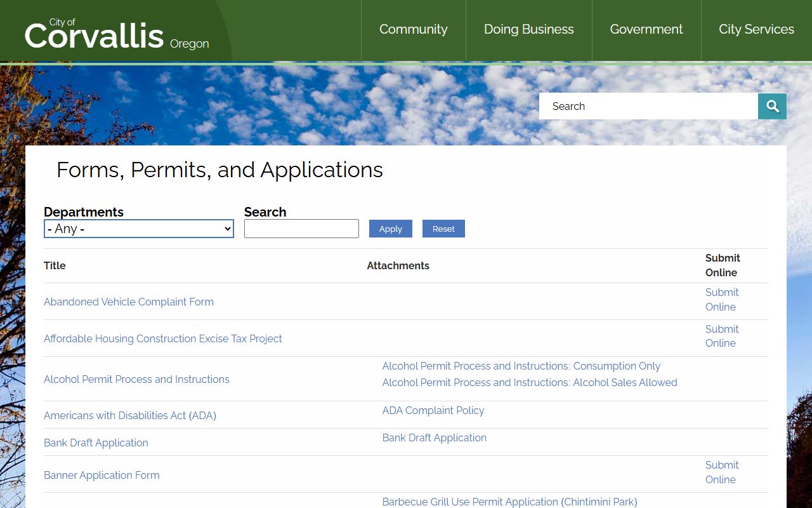Screen dimensions: 812x508
Task: Open Abandoned Vehicle Complaint Form
Action: 129,302
